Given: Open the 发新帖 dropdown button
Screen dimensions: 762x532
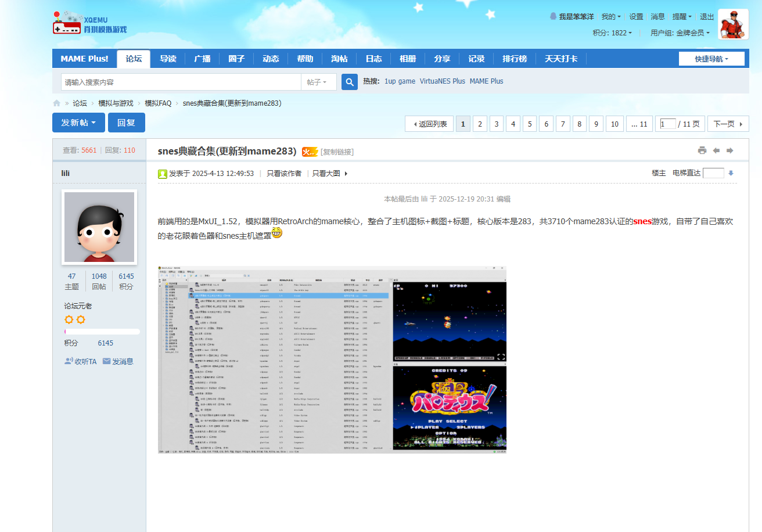Looking at the screenshot, I should [x=78, y=123].
